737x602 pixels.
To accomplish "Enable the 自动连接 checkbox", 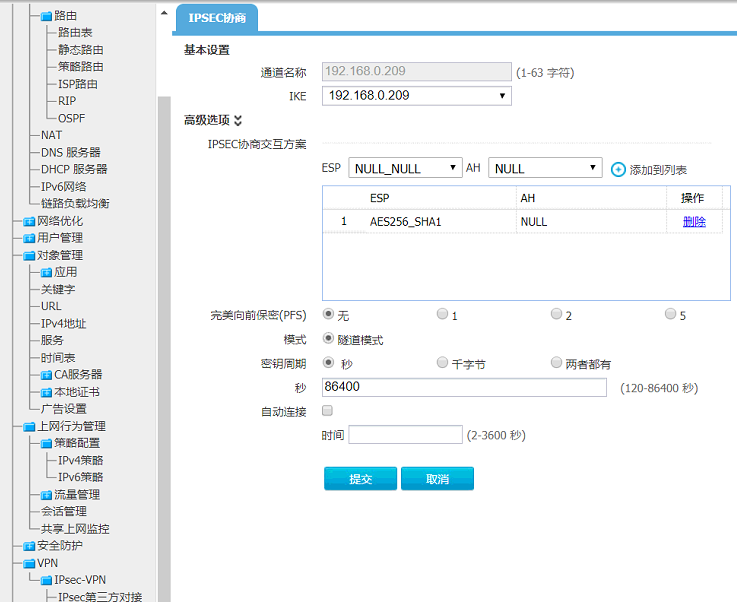I will click(x=328, y=410).
